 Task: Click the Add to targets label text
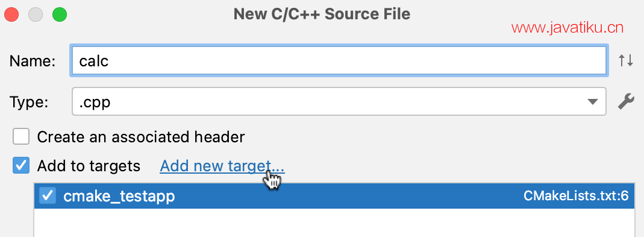coord(89,166)
